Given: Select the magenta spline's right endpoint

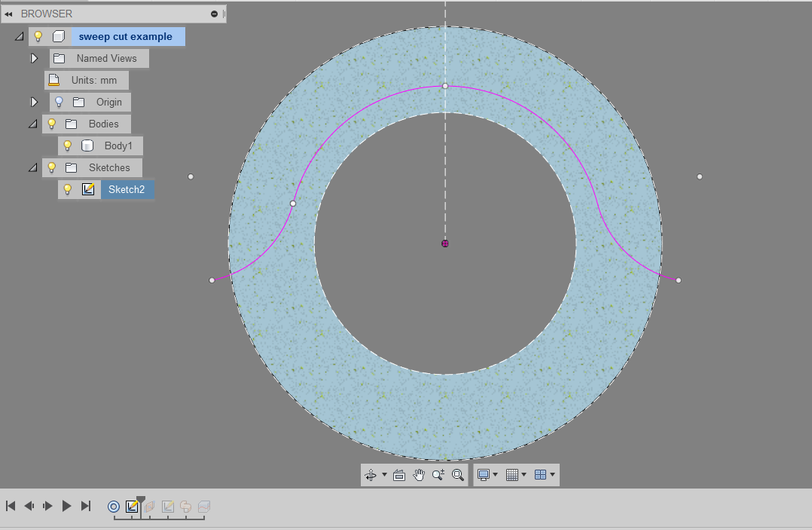Looking at the screenshot, I should [x=679, y=280].
